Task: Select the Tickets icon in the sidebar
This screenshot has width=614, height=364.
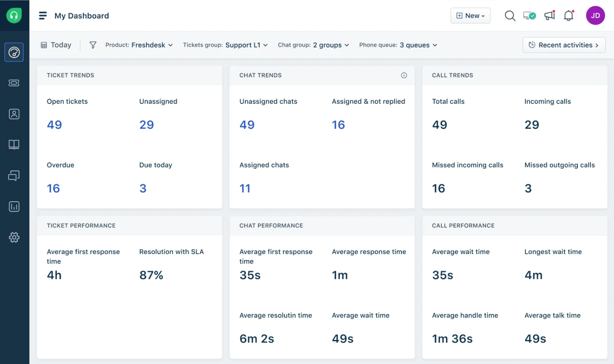Action: pos(14,83)
